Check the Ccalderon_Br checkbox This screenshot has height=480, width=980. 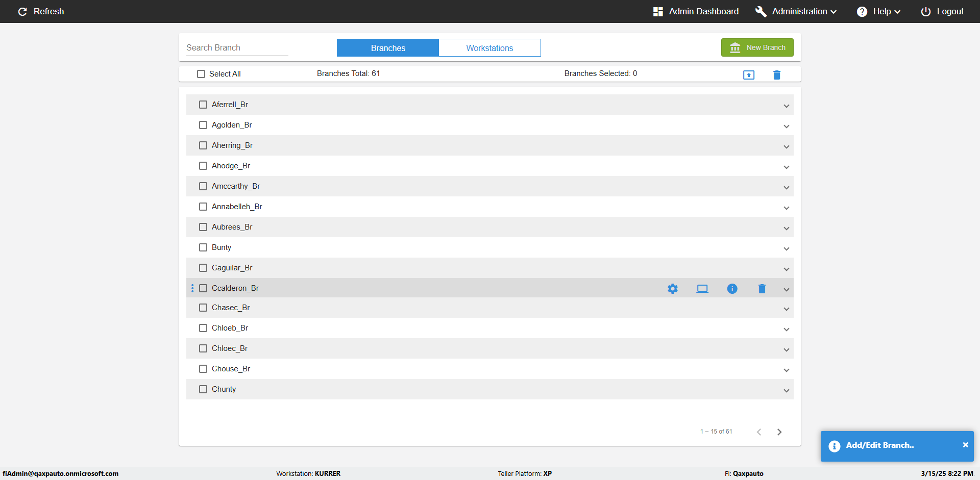(203, 288)
